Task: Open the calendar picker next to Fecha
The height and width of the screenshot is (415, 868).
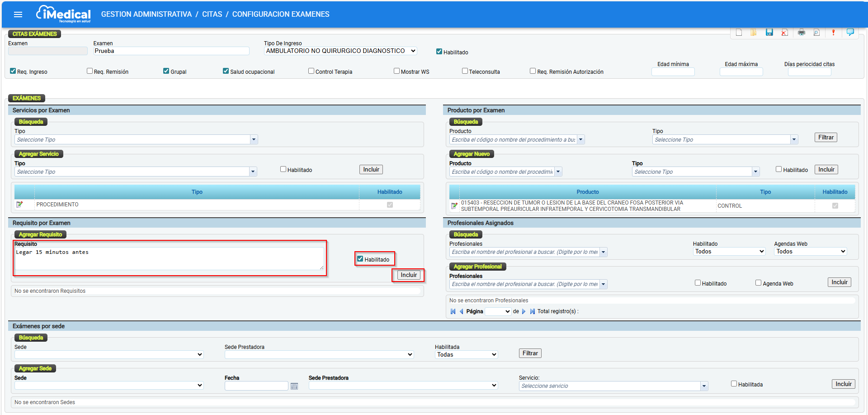Action: click(x=294, y=386)
